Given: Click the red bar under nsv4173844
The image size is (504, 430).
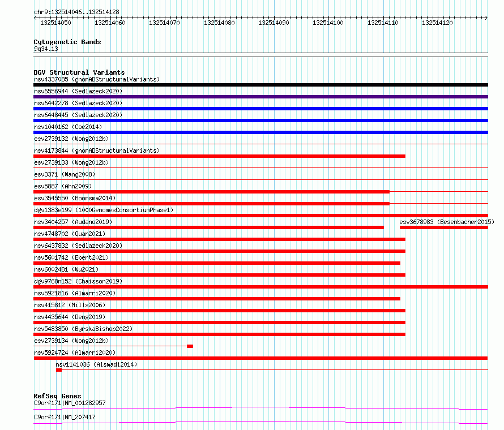Looking at the screenshot, I should pos(220,156).
